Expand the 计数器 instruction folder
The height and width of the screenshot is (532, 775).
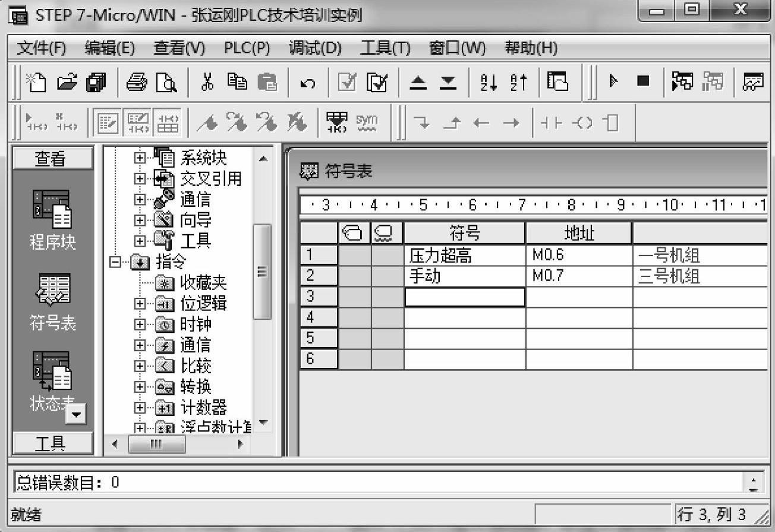point(140,408)
